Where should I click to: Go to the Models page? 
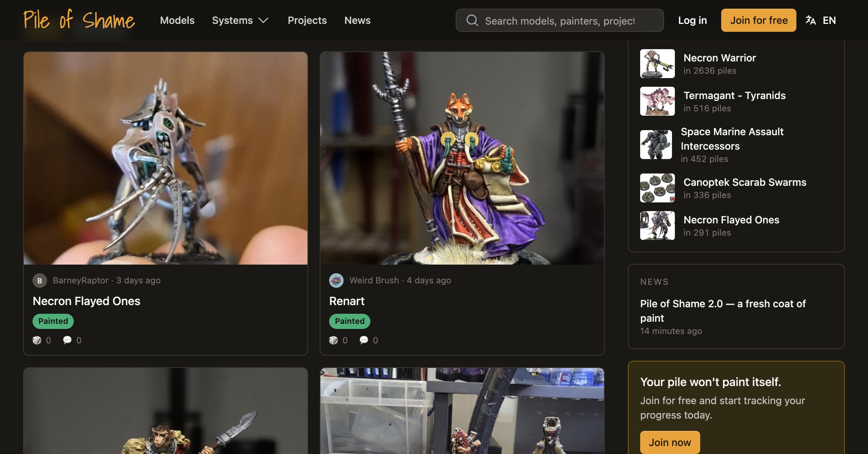[177, 20]
